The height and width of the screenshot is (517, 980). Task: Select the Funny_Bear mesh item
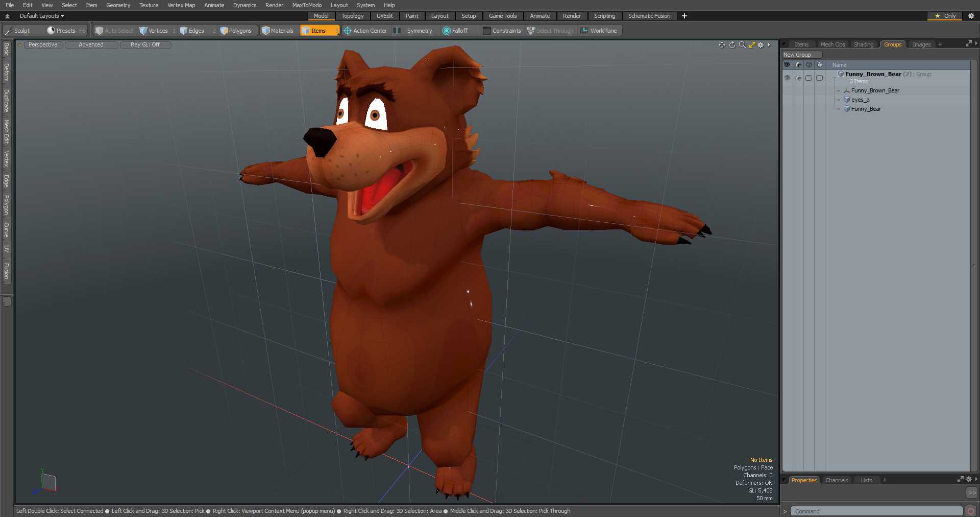866,109
